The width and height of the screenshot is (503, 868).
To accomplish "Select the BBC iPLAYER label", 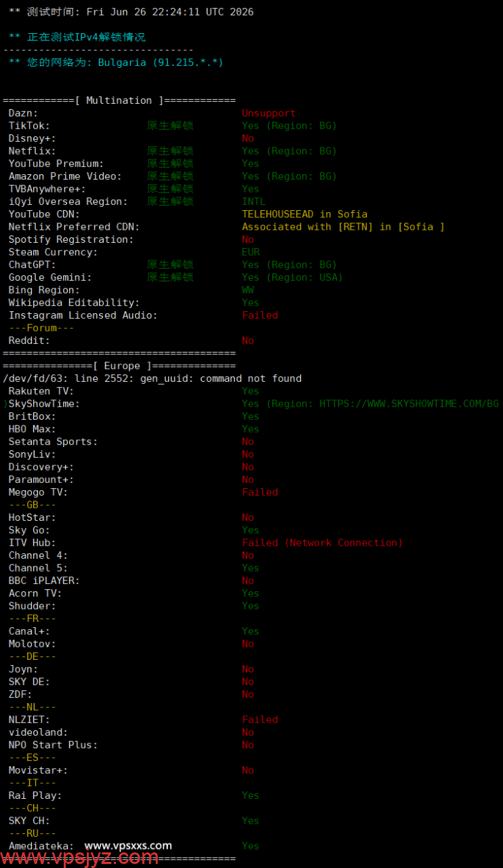I will (x=44, y=580).
